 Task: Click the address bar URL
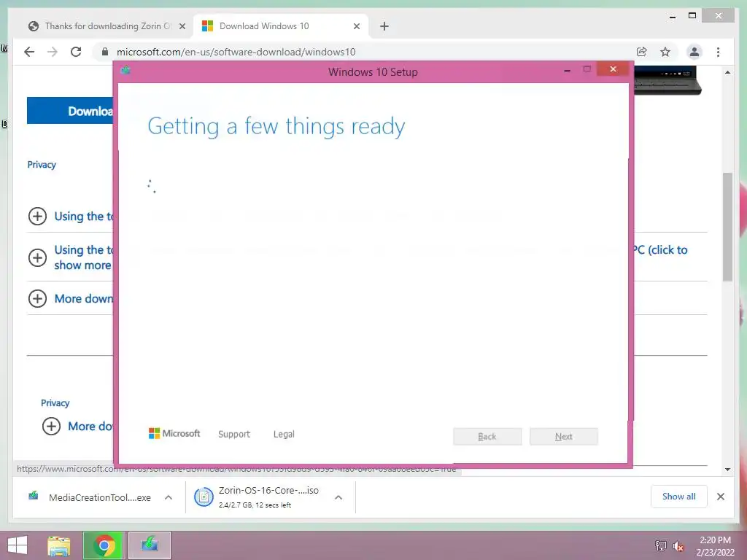pos(236,52)
